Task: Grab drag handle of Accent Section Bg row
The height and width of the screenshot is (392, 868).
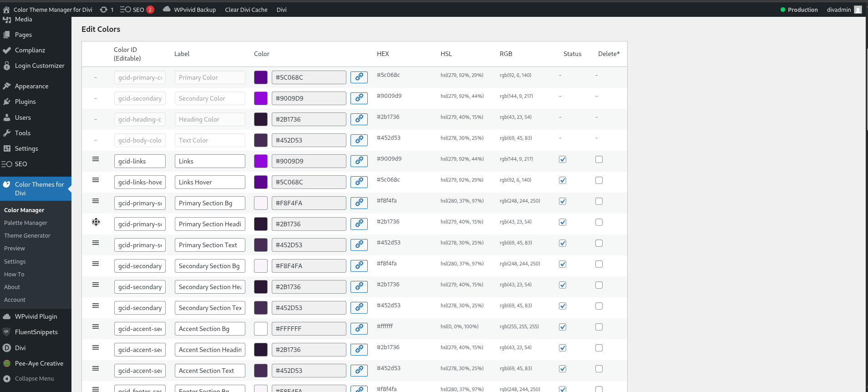Action: (x=96, y=326)
